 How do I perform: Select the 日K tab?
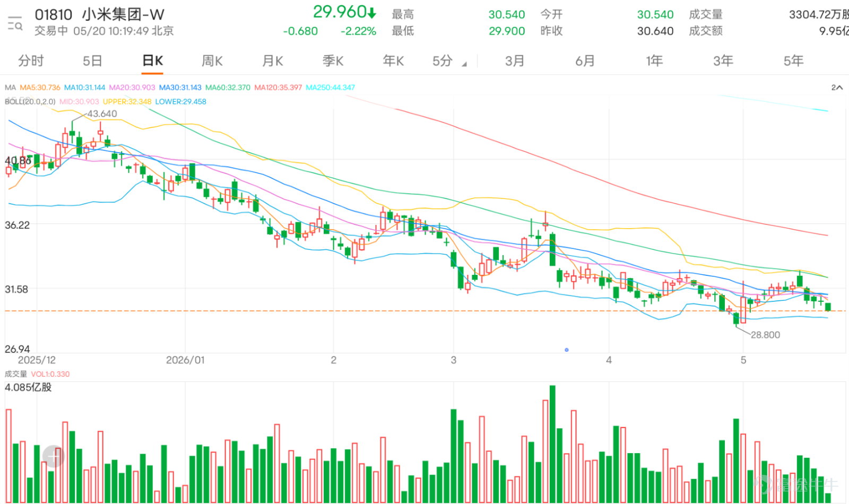[153, 61]
